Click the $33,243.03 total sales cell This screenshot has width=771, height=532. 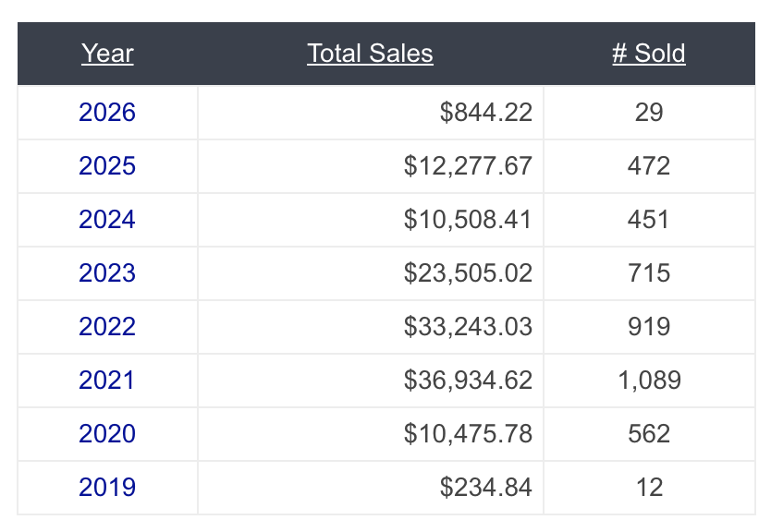click(468, 327)
